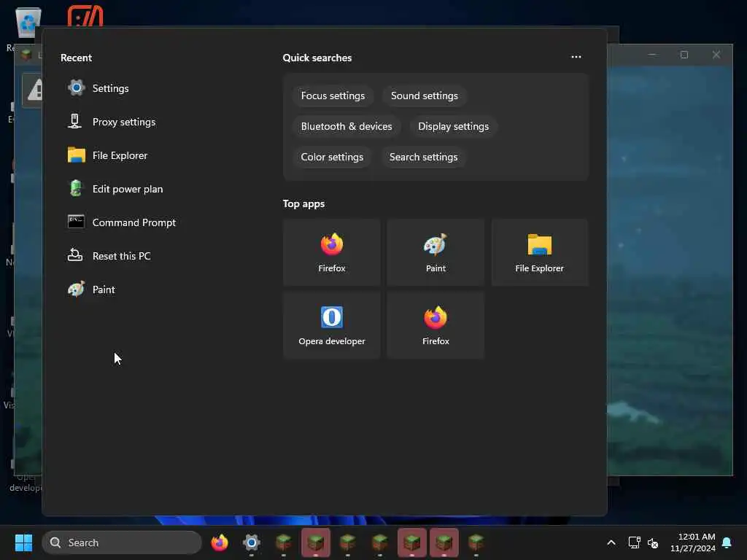Choose Bluetooth & devices quick search
747x560 pixels.
[x=347, y=126]
